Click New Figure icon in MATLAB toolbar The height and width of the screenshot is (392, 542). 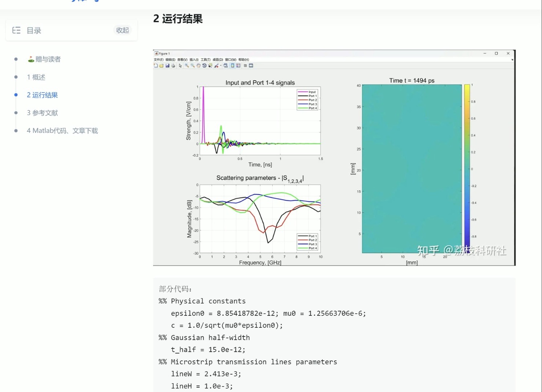(156, 66)
